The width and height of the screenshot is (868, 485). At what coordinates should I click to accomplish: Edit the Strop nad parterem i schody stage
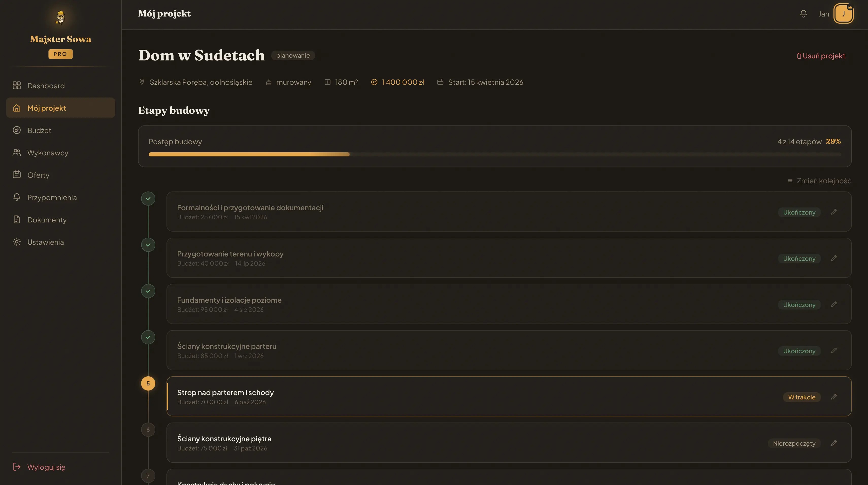(x=834, y=397)
